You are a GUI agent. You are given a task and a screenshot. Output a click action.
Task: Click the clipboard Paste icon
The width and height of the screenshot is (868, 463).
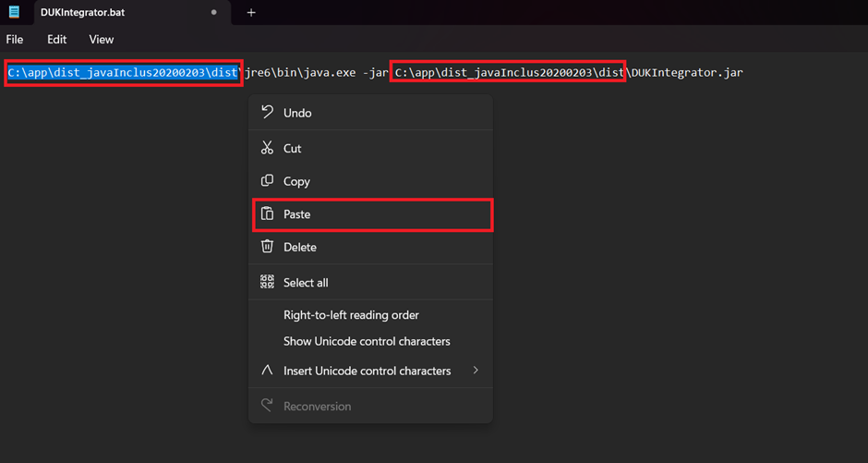coord(267,213)
